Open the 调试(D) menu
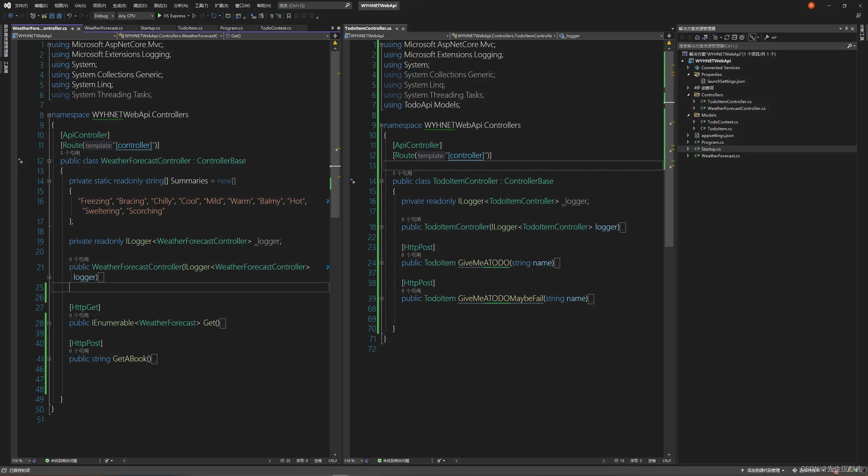This screenshot has height=476, width=868. (140, 5)
